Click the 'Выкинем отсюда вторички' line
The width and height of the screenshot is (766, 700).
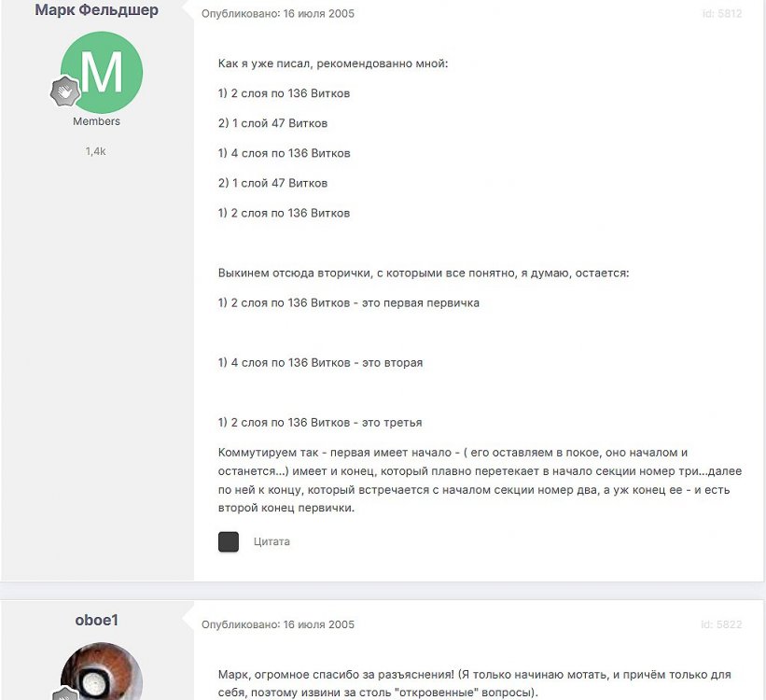(x=424, y=273)
